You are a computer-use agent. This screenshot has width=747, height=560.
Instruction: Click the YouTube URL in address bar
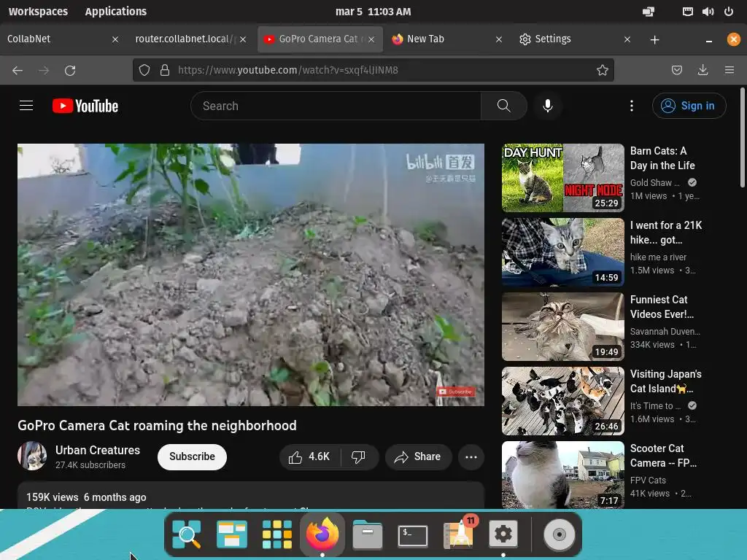[x=287, y=70]
